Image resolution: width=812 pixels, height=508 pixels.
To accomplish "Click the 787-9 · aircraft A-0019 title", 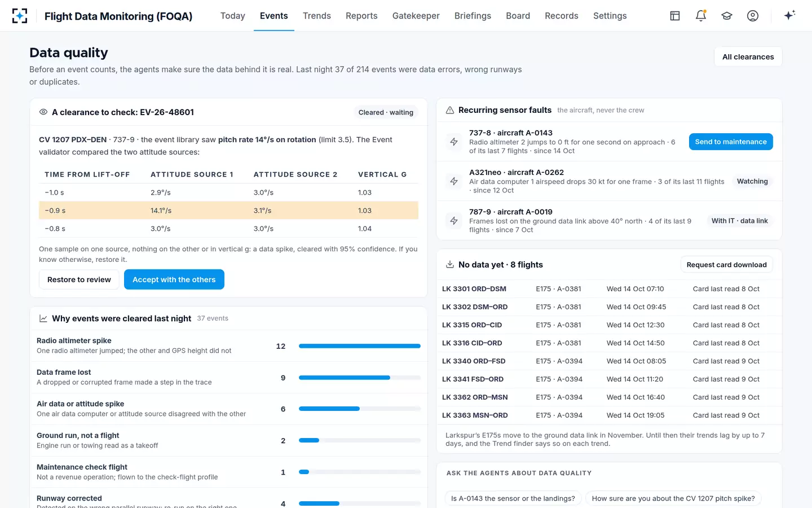I will coord(511,212).
